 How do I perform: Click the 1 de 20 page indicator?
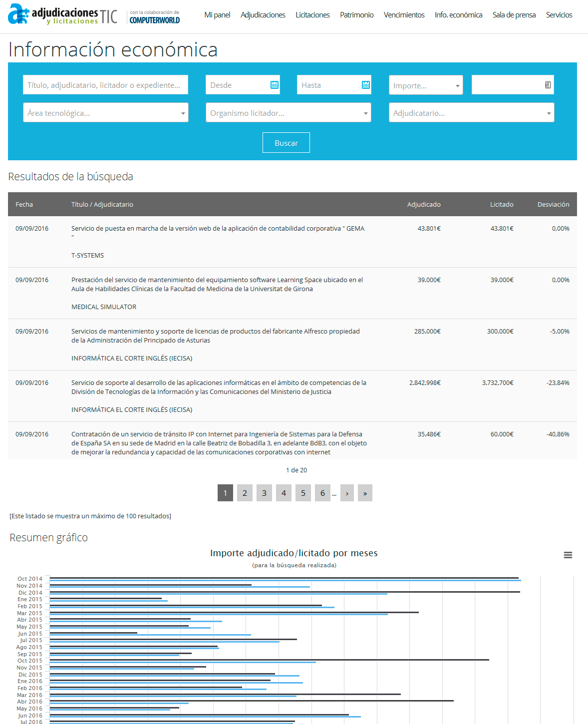pos(296,470)
